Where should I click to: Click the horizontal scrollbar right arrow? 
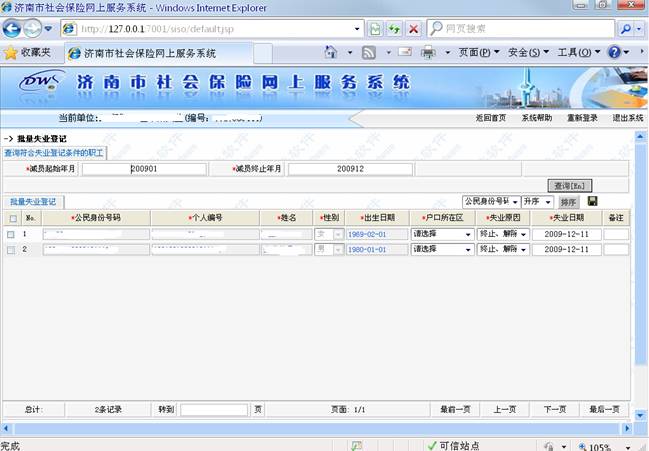627,428
